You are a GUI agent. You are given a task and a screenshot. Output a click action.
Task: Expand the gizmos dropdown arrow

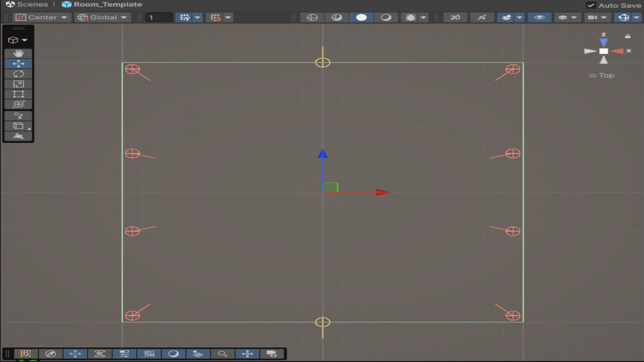(636, 17)
